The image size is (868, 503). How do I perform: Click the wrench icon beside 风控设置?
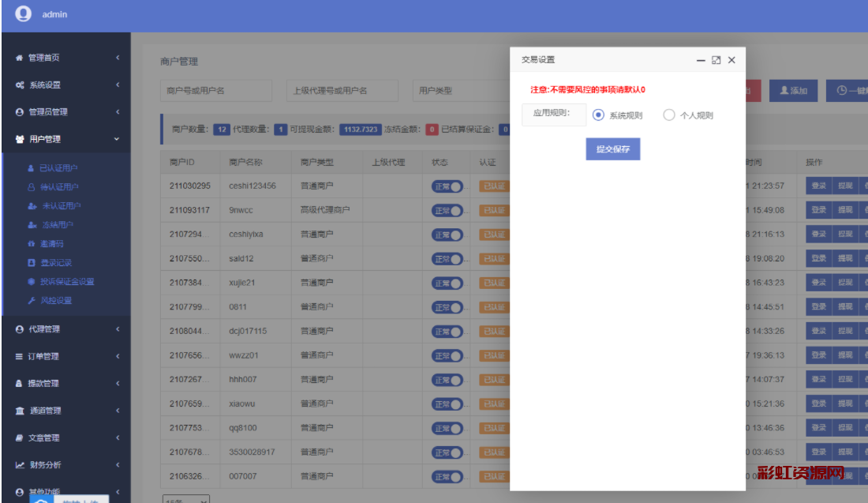click(32, 301)
